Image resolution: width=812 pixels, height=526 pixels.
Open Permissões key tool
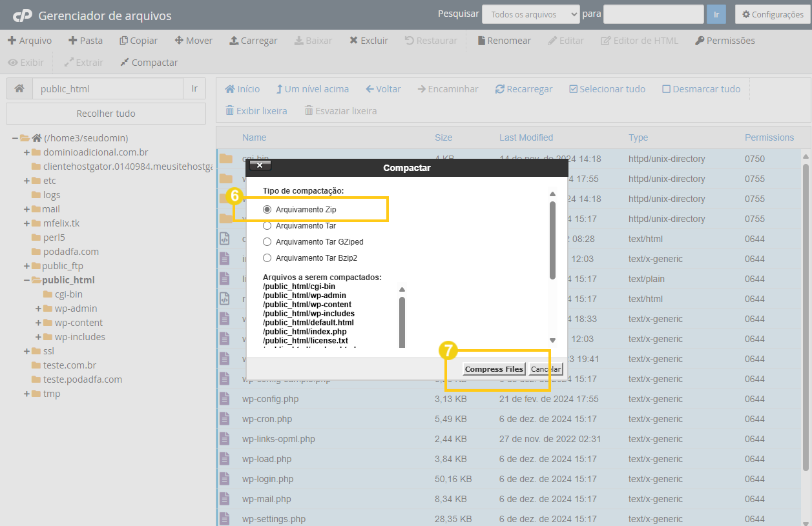725,40
